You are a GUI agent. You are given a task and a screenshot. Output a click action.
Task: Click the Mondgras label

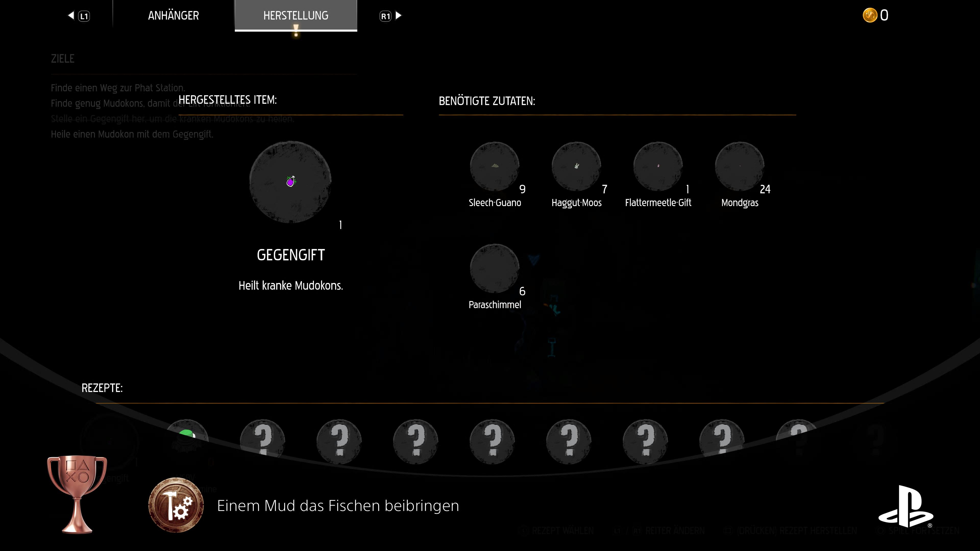point(740,203)
